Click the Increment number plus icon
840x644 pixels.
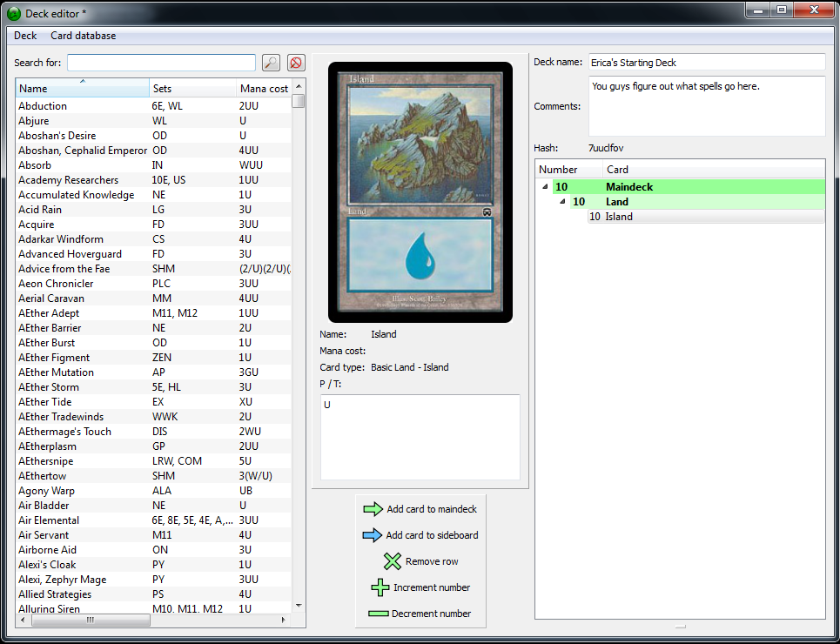[380, 587]
